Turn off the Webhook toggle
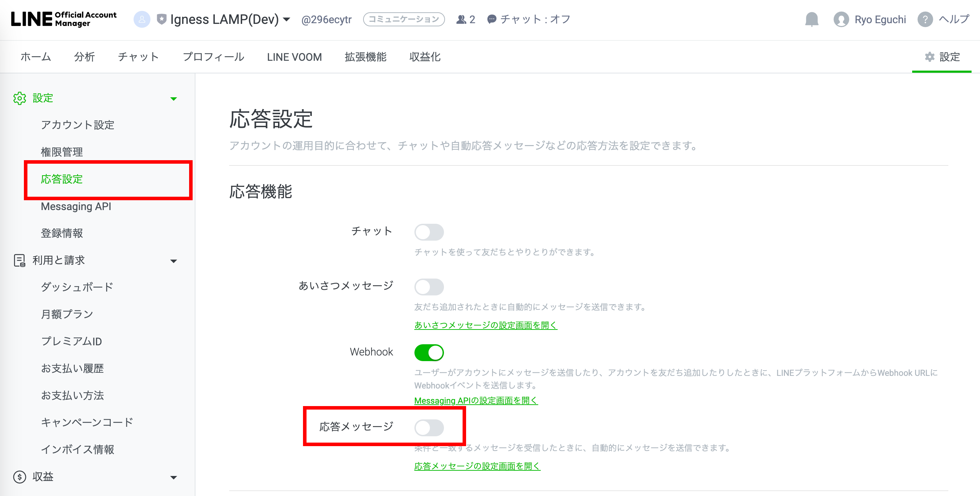The width and height of the screenshot is (980, 496). tap(429, 352)
